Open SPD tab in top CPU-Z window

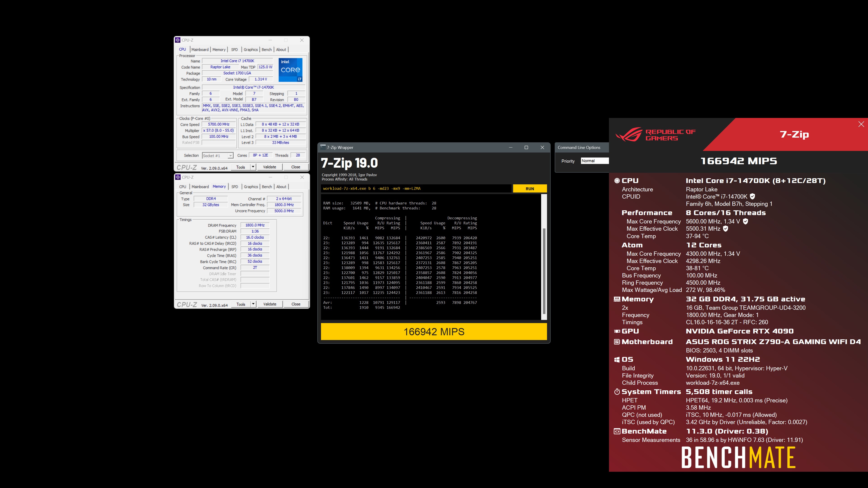click(235, 49)
